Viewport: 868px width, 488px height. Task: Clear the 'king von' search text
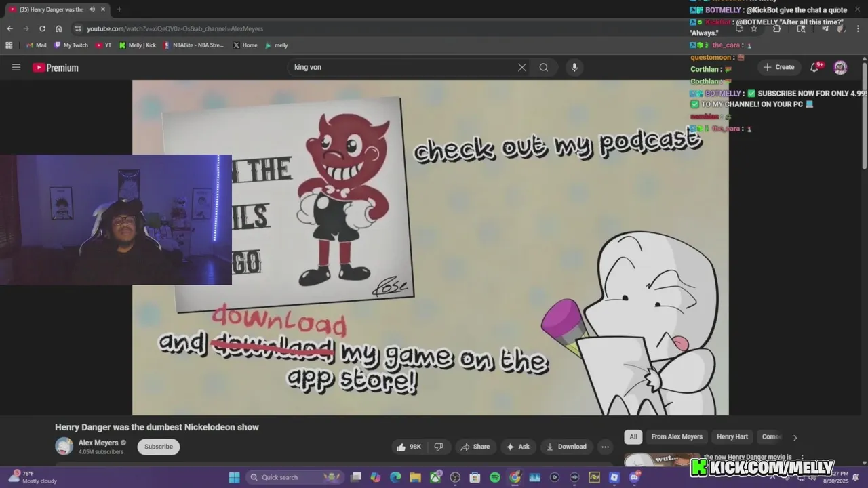(522, 67)
